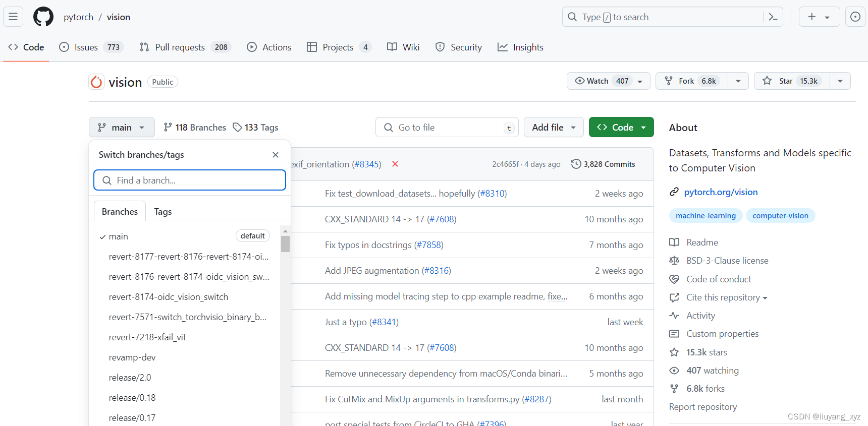Select the release/2.0 branch

[130, 377]
